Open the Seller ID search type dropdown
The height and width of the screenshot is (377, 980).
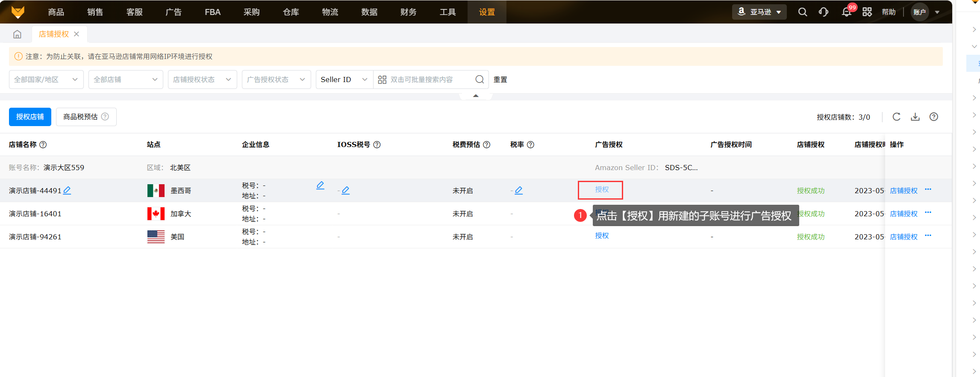tap(344, 80)
